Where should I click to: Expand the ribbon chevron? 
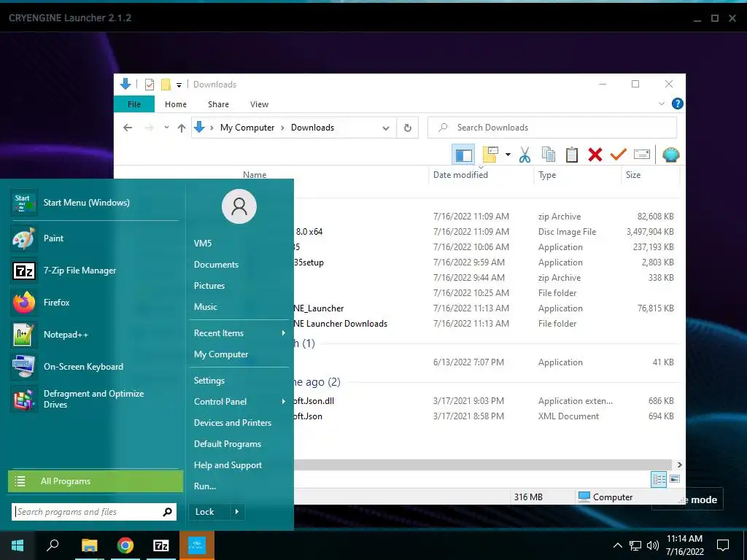coord(661,104)
